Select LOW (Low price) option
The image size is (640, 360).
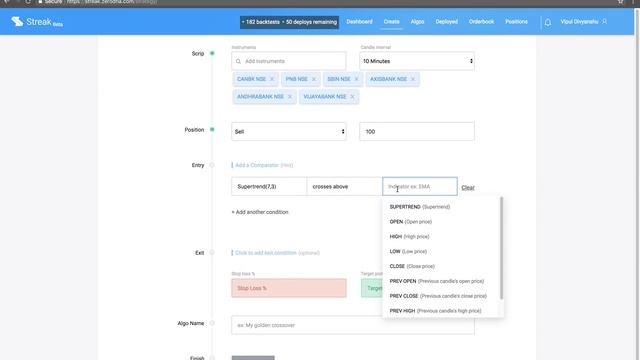441,251
